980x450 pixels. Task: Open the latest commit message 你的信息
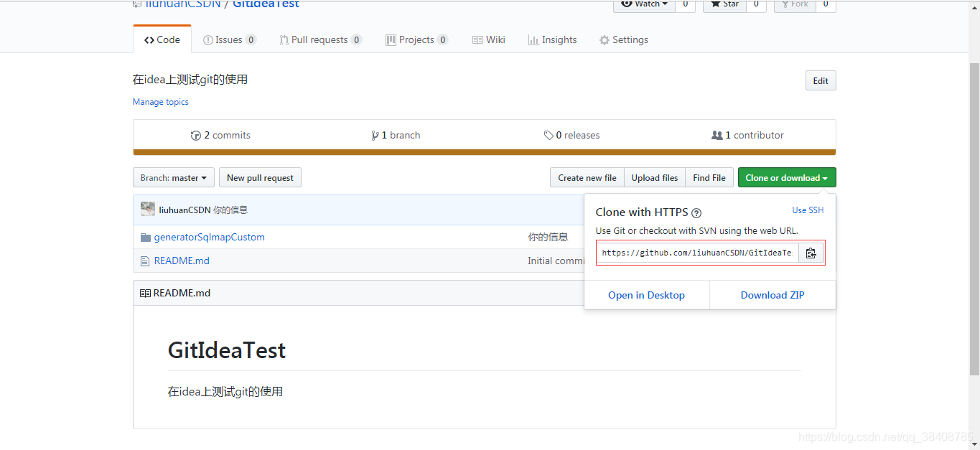pos(230,210)
